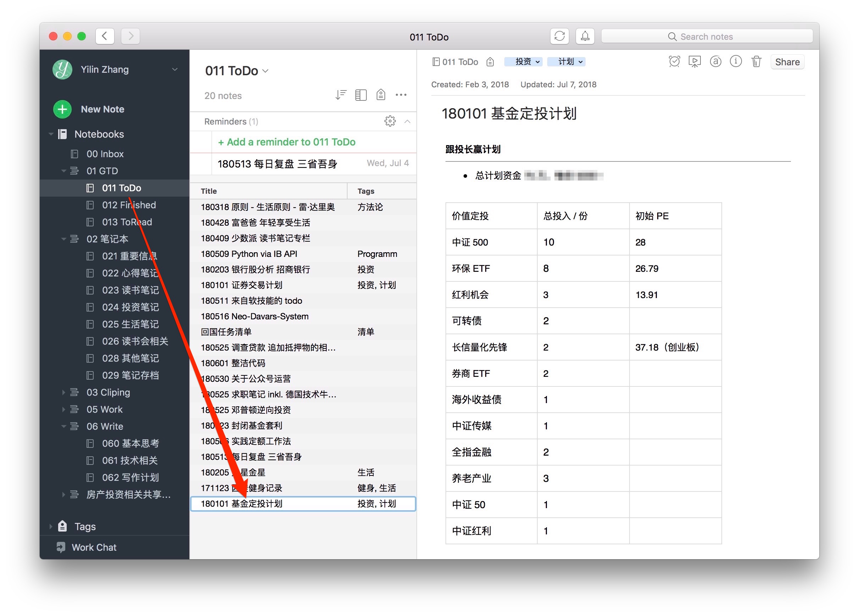
Task: Open the 投资 tag dropdown
Action: [x=523, y=62]
